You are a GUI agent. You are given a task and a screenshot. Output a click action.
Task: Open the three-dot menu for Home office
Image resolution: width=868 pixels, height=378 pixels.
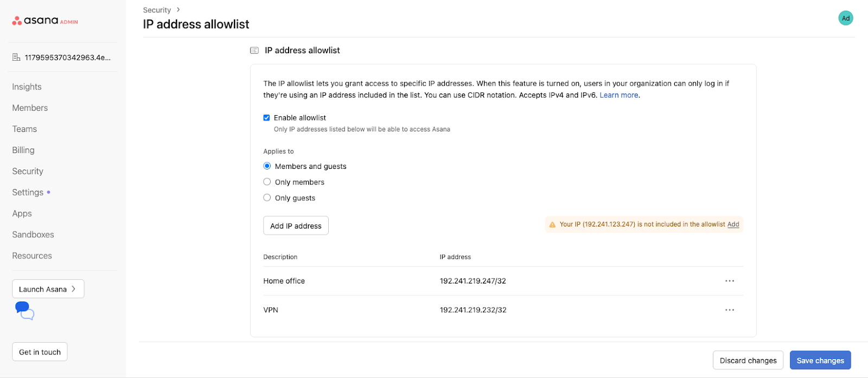[729, 281]
